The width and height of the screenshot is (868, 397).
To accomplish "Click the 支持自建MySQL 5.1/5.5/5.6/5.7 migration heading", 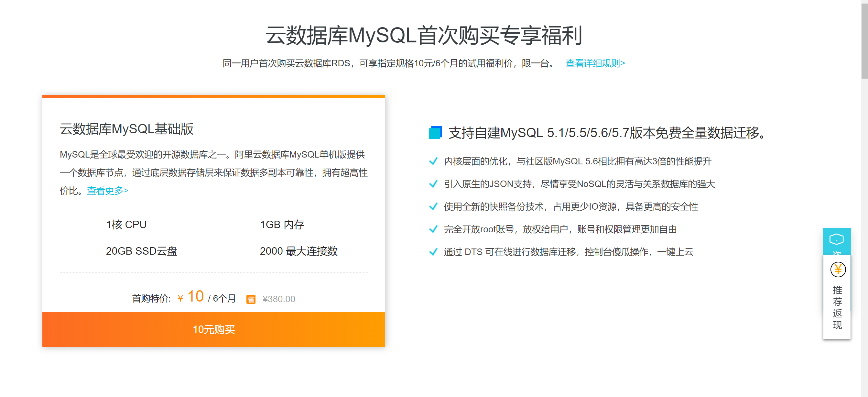I will pyautogui.click(x=607, y=133).
